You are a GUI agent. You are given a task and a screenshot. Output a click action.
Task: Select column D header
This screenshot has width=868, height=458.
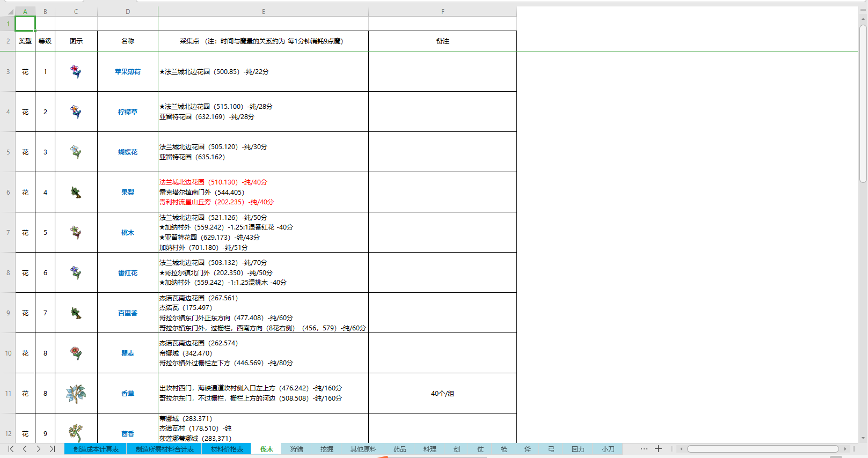tap(128, 11)
